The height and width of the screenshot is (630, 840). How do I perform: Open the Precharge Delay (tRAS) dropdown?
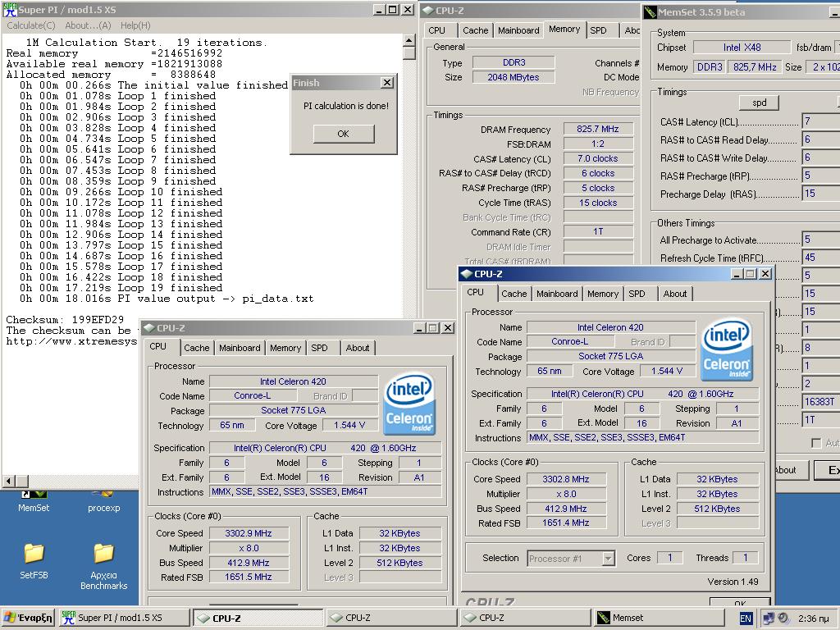point(820,194)
